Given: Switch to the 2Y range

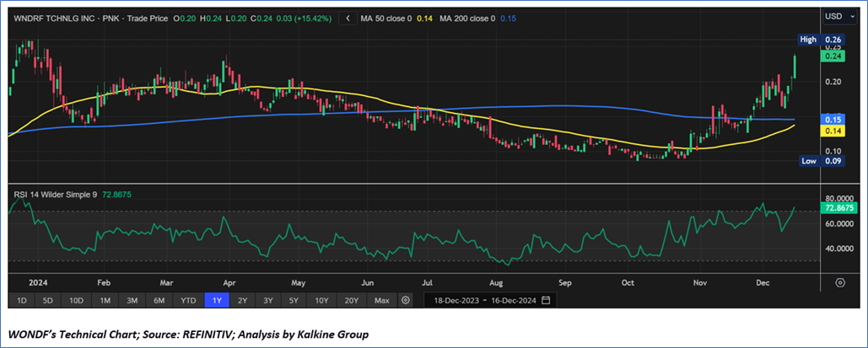Looking at the screenshot, I should [242, 300].
